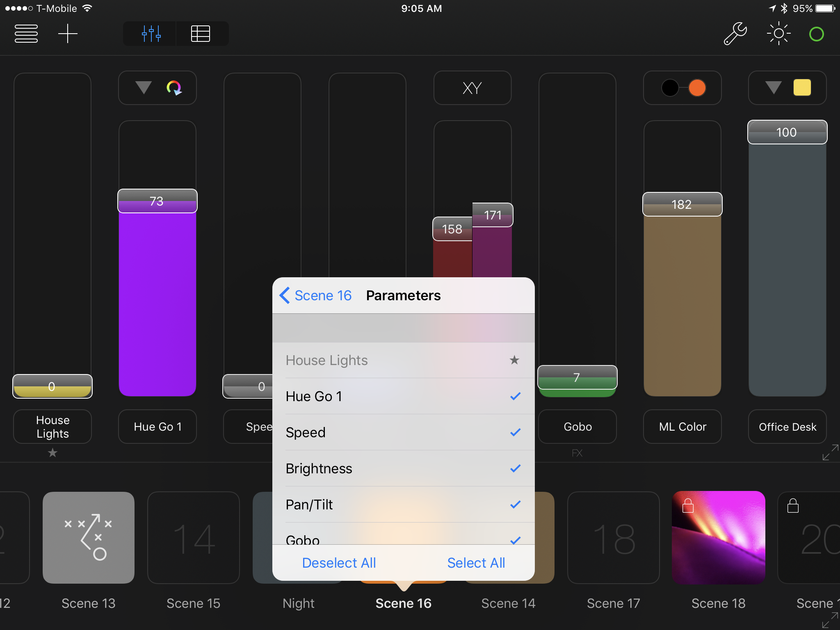Screen dimensions: 840x630
Task: Tap the ML Color fader handle at 182
Action: click(x=682, y=204)
